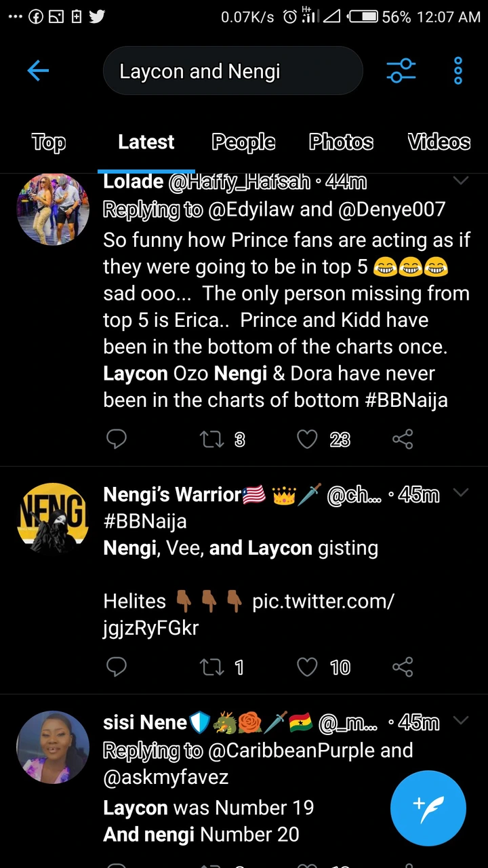Expand options chevron on sisi Nene's tweet
Image resolution: width=488 pixels, height=868 pixels.
(461, 721)
